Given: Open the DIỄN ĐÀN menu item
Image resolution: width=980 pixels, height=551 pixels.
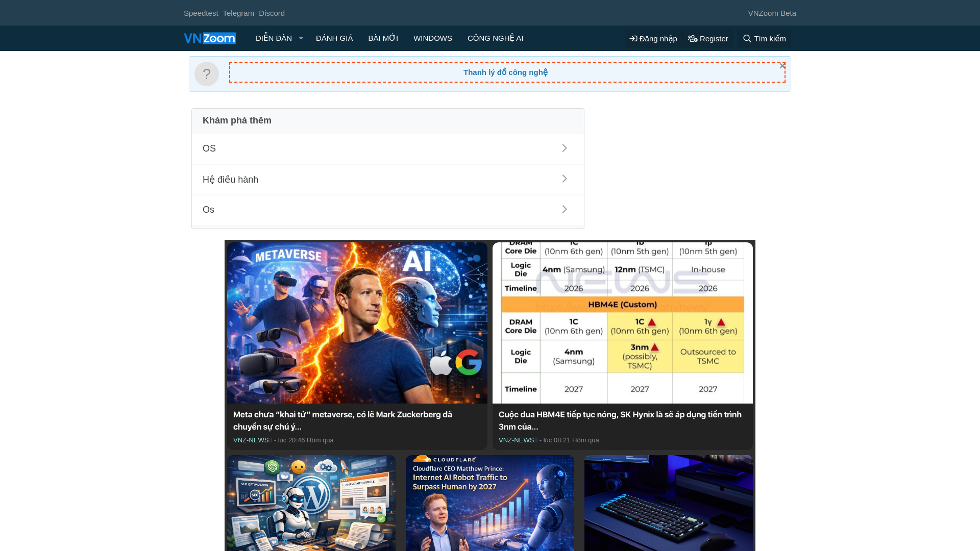Looking at the screenshot, I should point(274,38).
